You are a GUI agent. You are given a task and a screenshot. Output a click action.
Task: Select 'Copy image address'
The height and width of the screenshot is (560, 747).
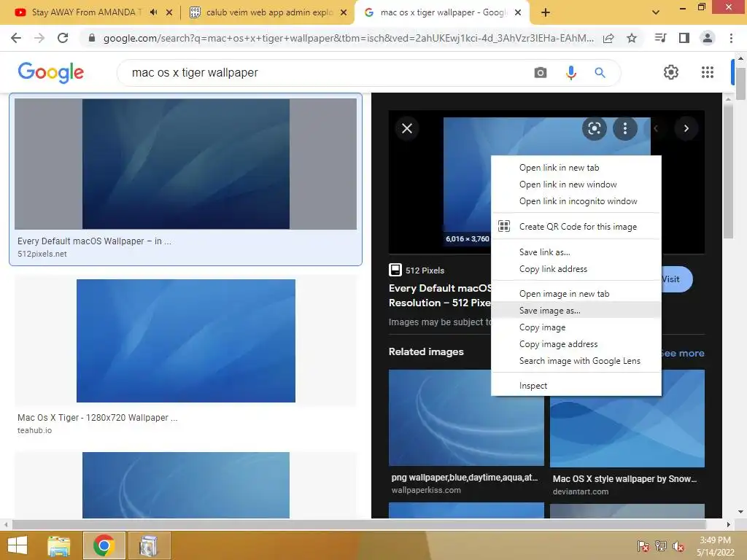576,344
